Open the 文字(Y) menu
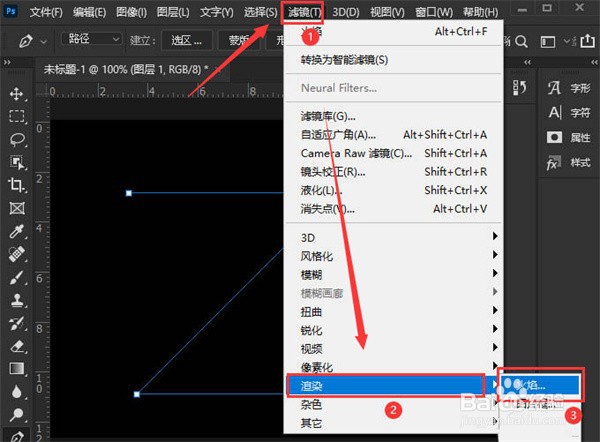This screenshot has height=442, width=600. (x=217, y=12)
